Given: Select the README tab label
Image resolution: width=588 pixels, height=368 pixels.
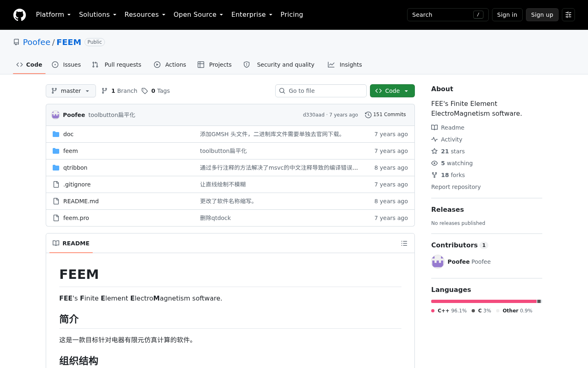Looking at the screenshot, I should pyautogui.click(x=71, y=243).
